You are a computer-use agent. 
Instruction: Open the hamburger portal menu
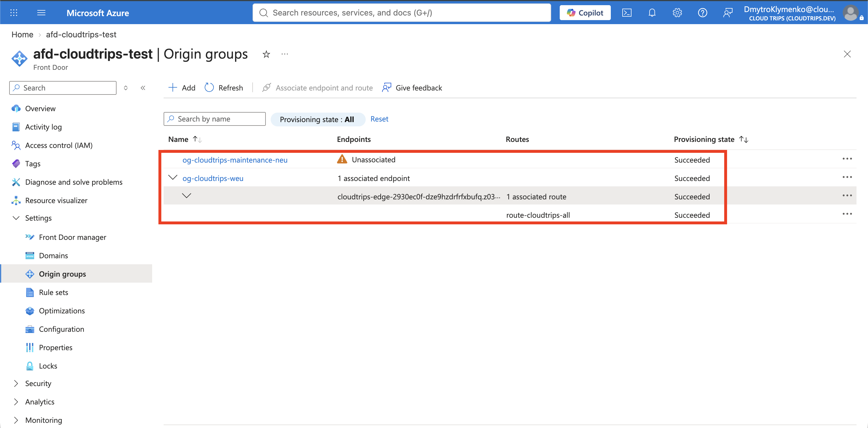pos(41,13)
